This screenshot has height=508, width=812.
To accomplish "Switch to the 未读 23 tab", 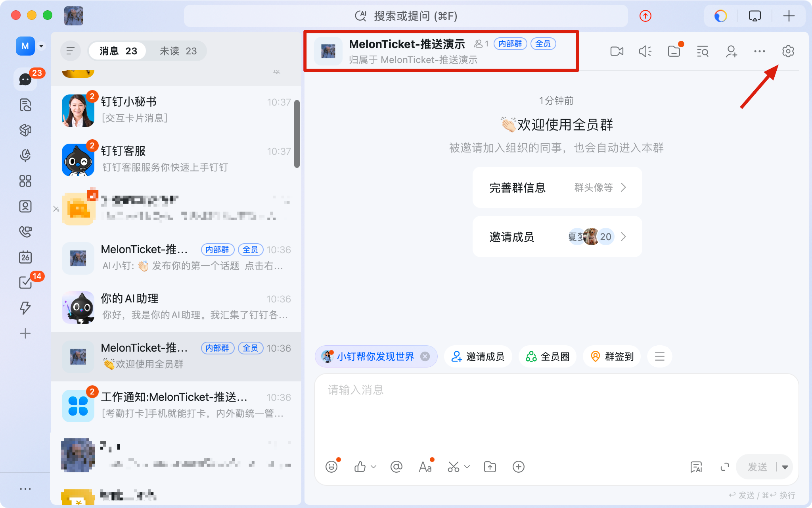I will (x=178, y=51).
